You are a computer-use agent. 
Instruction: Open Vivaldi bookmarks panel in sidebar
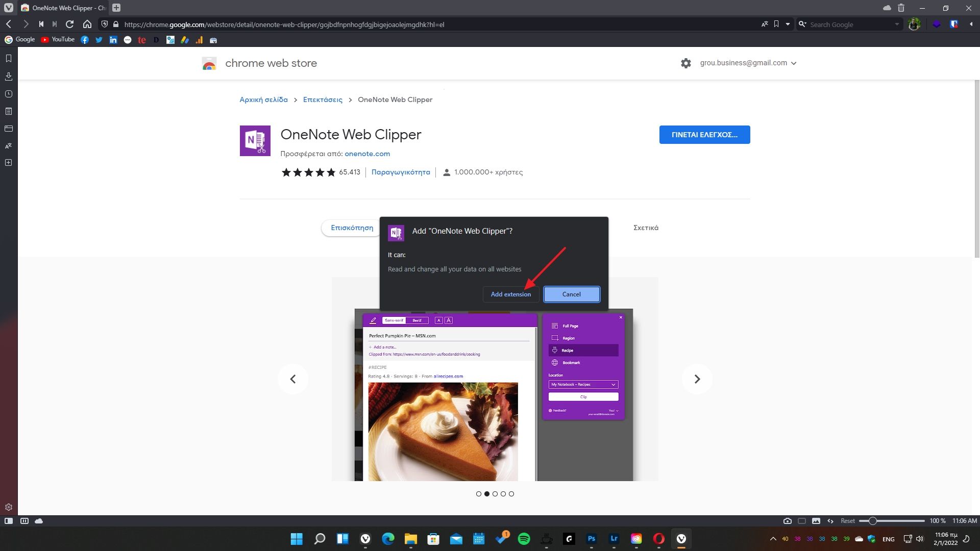coord(8,59)
